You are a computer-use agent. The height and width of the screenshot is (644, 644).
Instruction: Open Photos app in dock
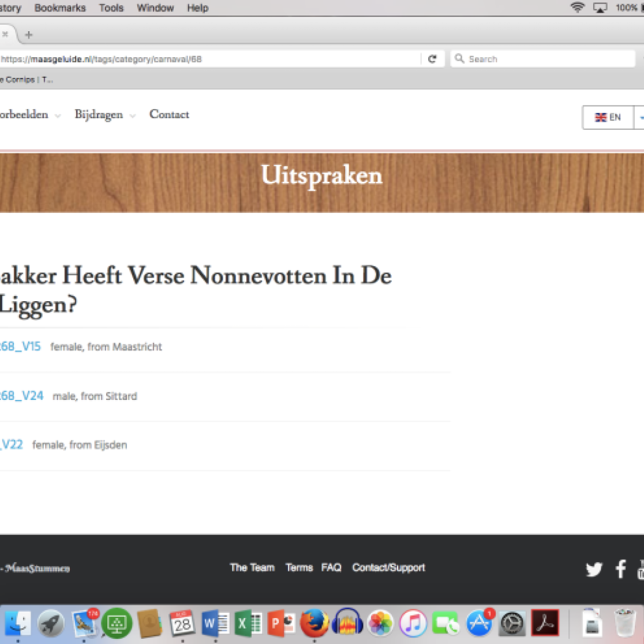(x=380, y=623)
